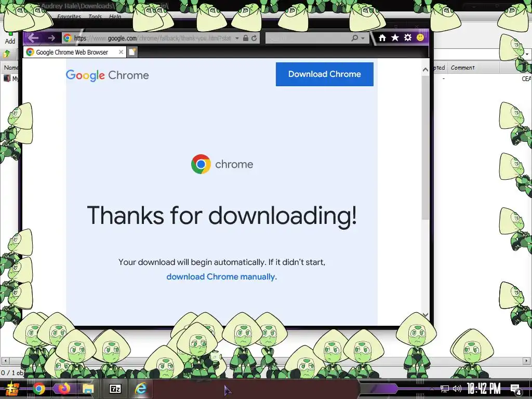
Task: Switch to 7-Zip on the taskbar
Action: [115, 389]
